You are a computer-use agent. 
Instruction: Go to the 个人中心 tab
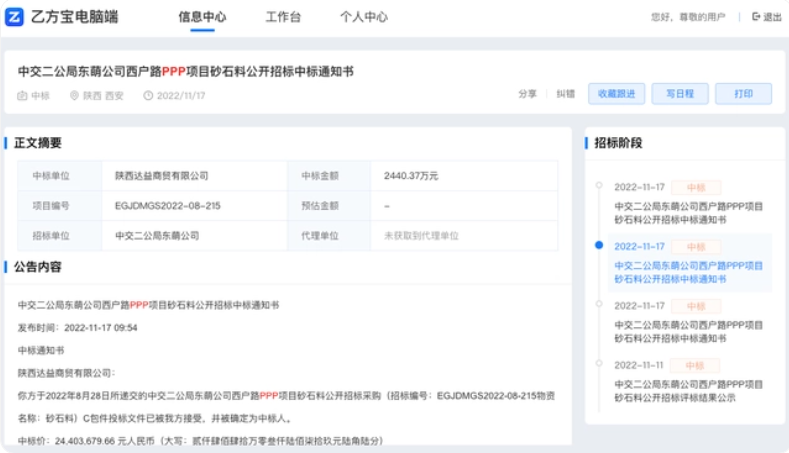click(x=364, y=17)
